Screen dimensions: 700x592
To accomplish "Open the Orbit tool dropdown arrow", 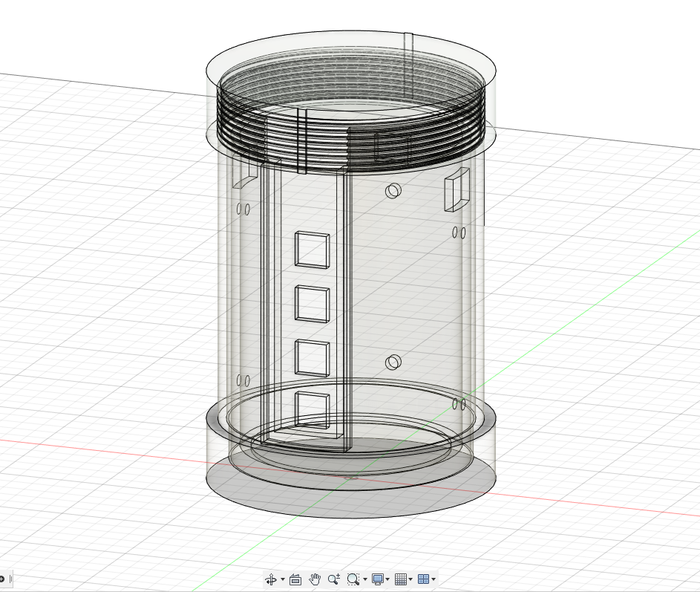I will click(283, 579).
